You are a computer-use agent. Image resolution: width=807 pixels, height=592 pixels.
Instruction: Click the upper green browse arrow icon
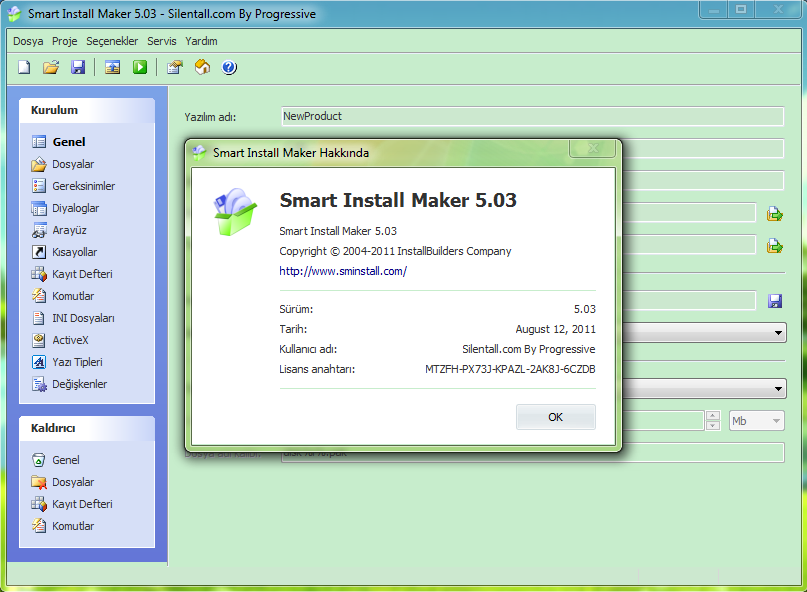click(x=775, y=214)
